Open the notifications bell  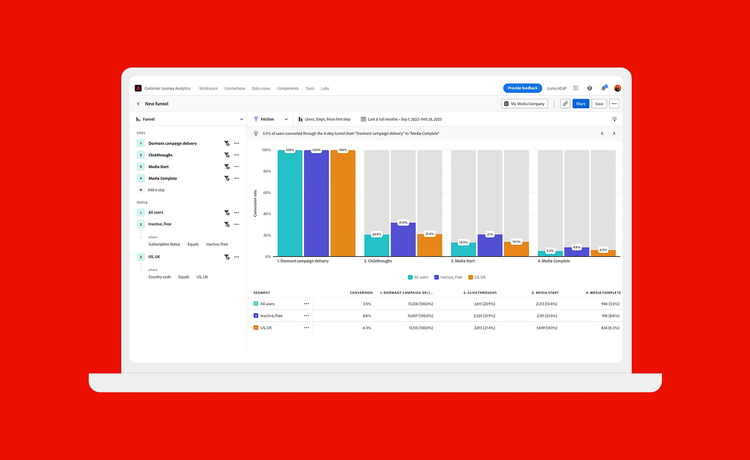point(603,88)
